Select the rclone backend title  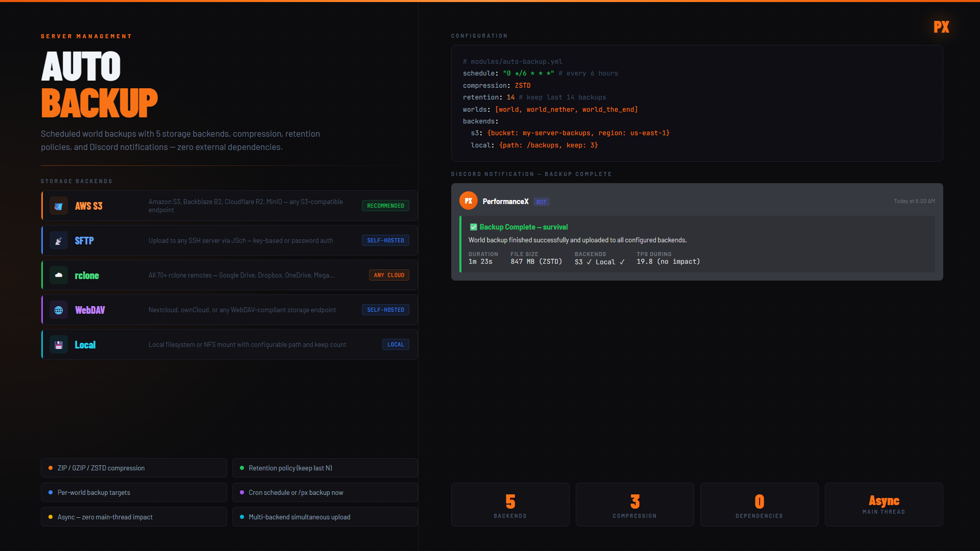[87, 275]
